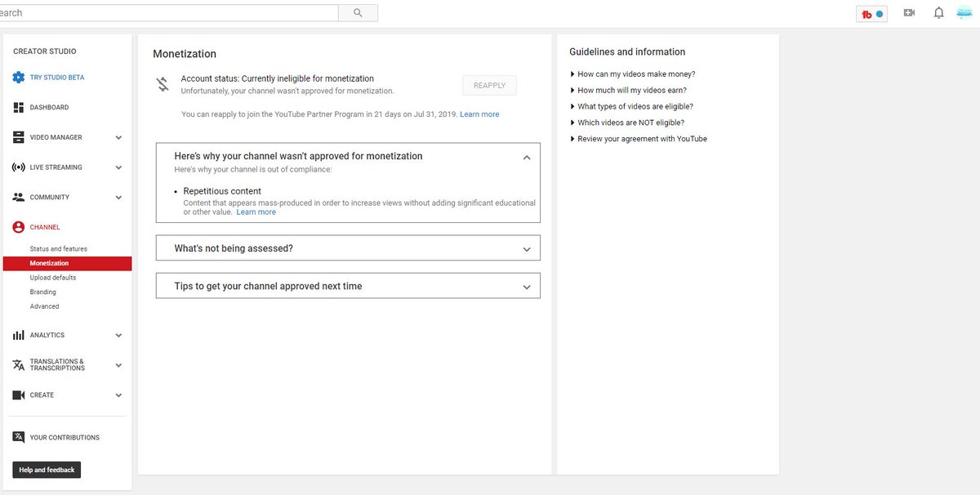Click the Guidelines and information heading

click(x=627, y=52)
